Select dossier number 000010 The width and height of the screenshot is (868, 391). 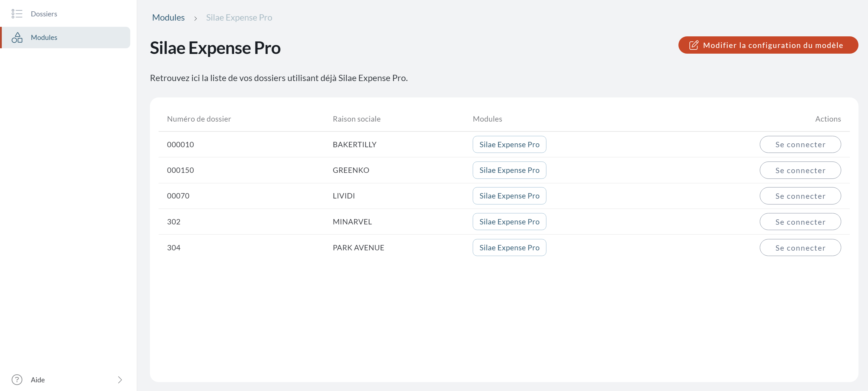pos(180,145)
